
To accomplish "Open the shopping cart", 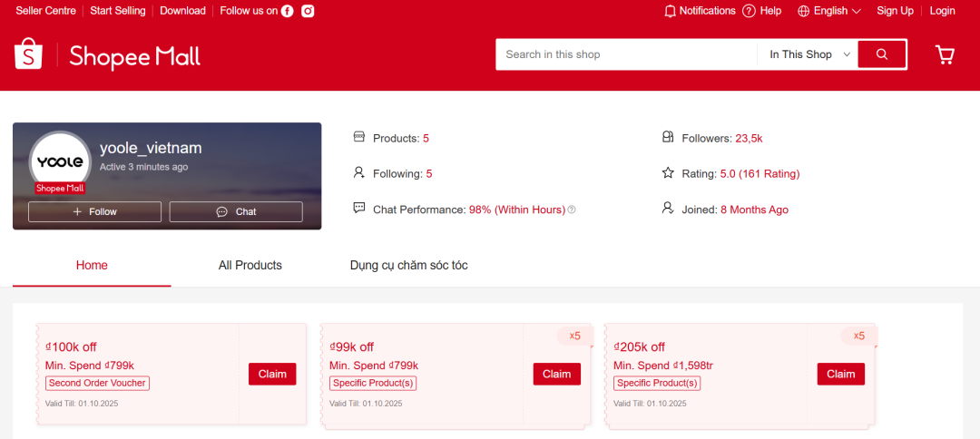I will tap(945, 55).
